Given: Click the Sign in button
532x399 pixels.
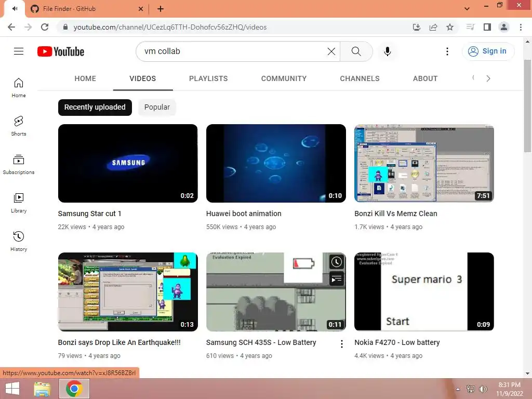Looking at the screenshot, I should (x=488, y=51).
